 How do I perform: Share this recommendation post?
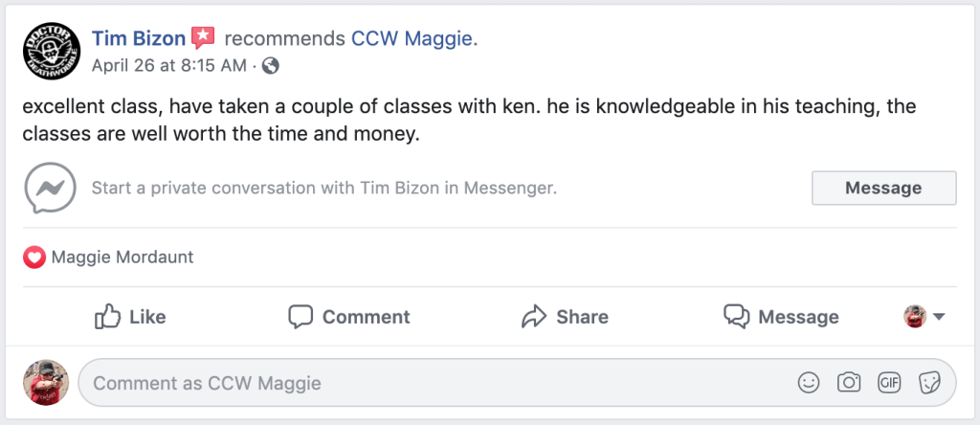coord(565,317)
